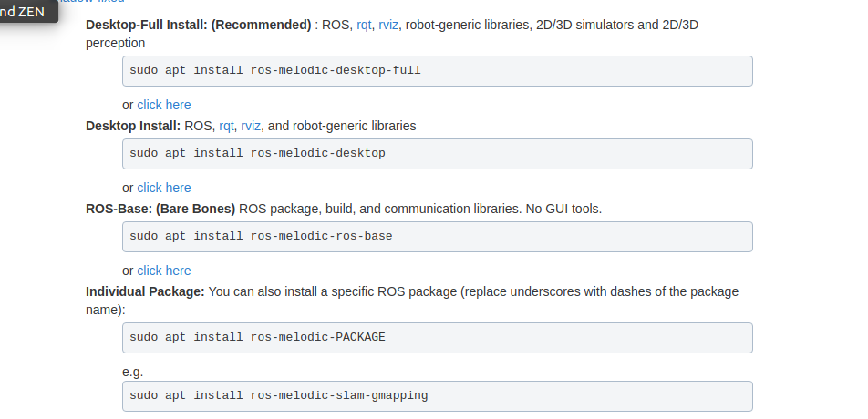Click the ros-melodic-desktop-full command box
This screenshot has height=419, width=868.
438,70
